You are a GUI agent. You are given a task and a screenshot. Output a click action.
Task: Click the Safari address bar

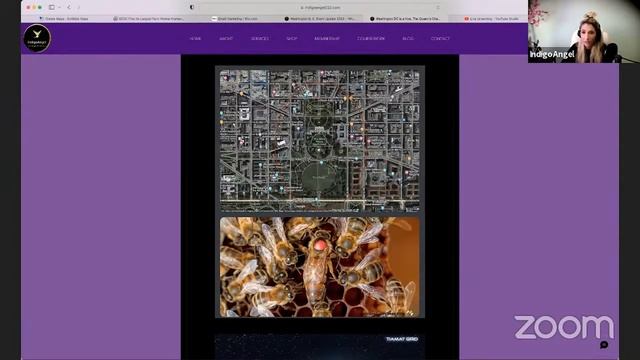[x=320, y=7]
